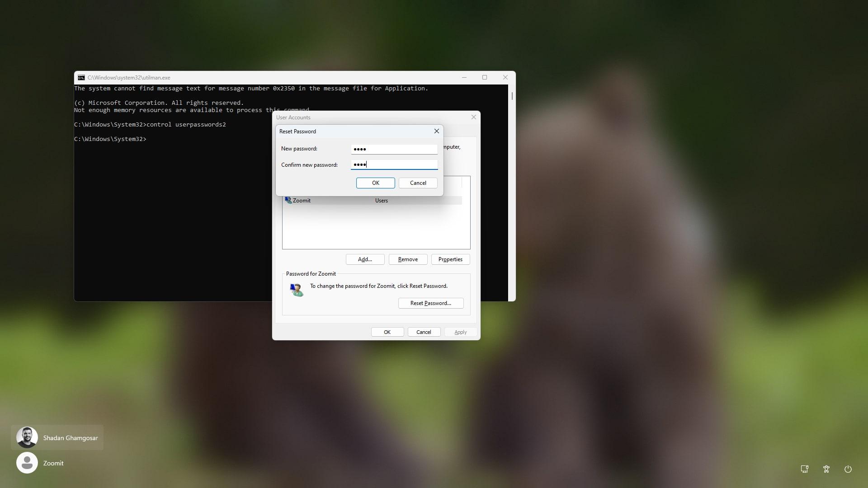The width and height of the screenshot is (868, 488).
Task: Select the Zoomit user account avatar
Action: coord(27,463)
